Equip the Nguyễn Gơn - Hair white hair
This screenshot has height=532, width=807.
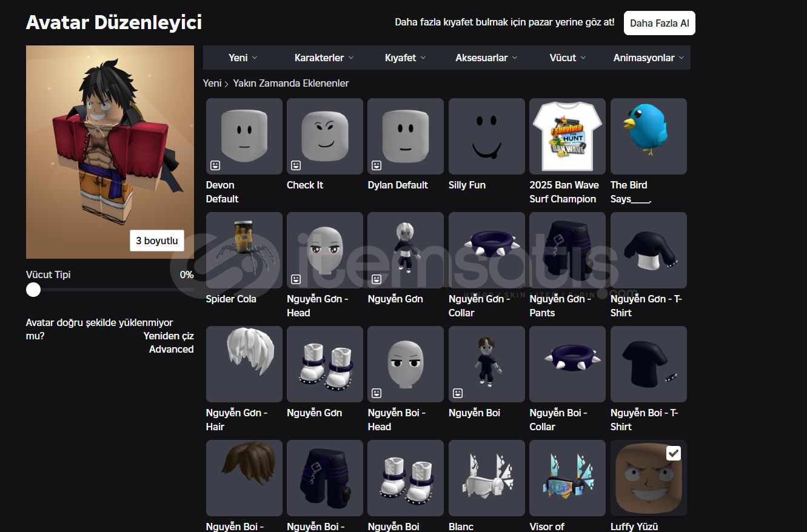244,364
